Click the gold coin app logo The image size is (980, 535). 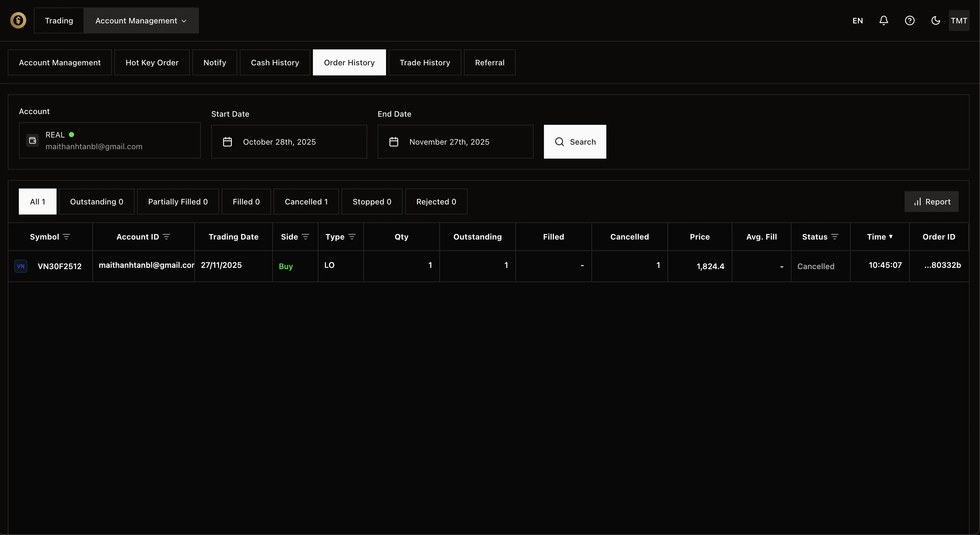pyautogui.click(x=18, y=20)
